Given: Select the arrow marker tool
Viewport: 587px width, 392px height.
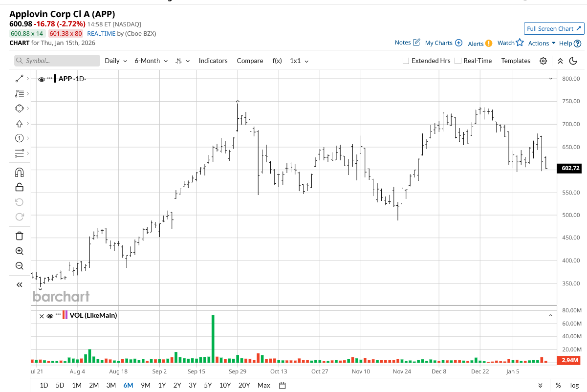Looking at the screenshot, I should 20,124.
